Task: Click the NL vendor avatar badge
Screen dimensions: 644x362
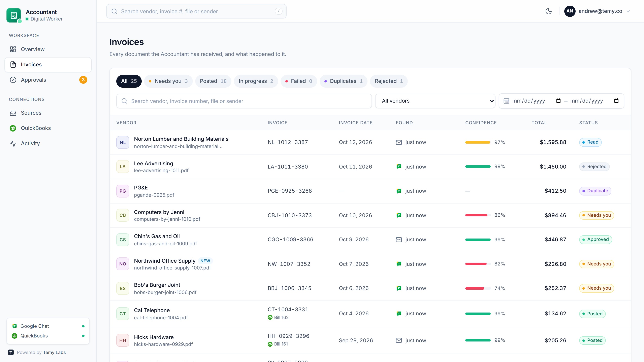Action: click(123, 142)
